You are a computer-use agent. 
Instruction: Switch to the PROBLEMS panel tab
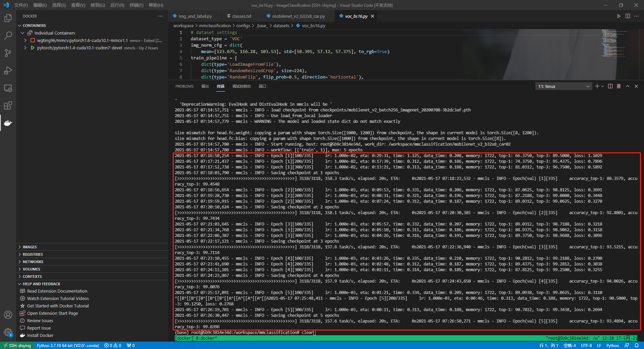(184, 86)
